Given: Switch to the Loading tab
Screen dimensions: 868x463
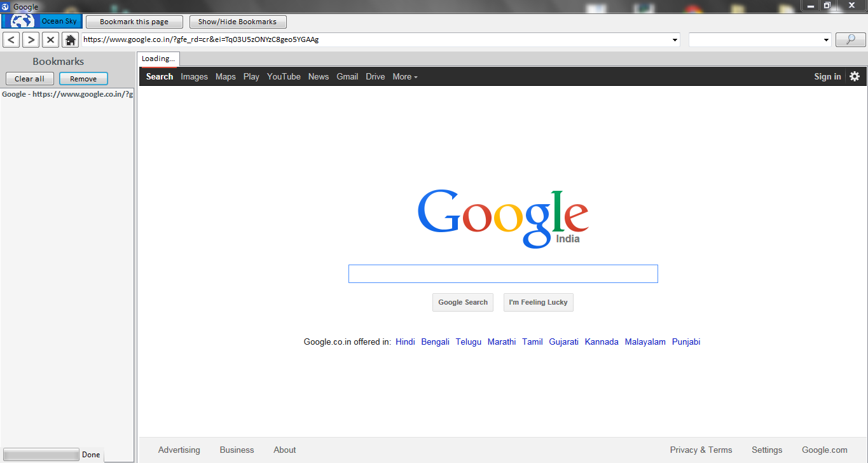Looking at the screenshot, I should pyautogui.click(x=158, y=58).
